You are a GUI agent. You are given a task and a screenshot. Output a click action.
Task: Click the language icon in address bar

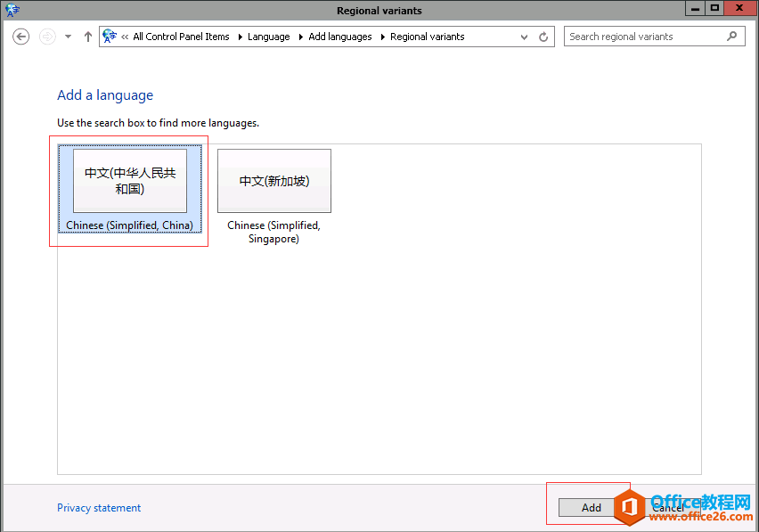[x=110, y=36]
